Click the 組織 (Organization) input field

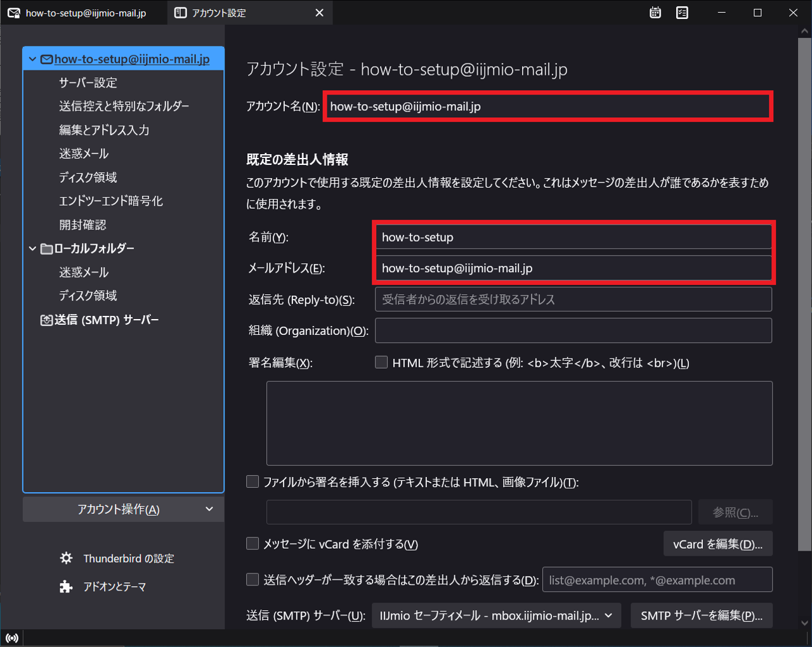(573, 330)
